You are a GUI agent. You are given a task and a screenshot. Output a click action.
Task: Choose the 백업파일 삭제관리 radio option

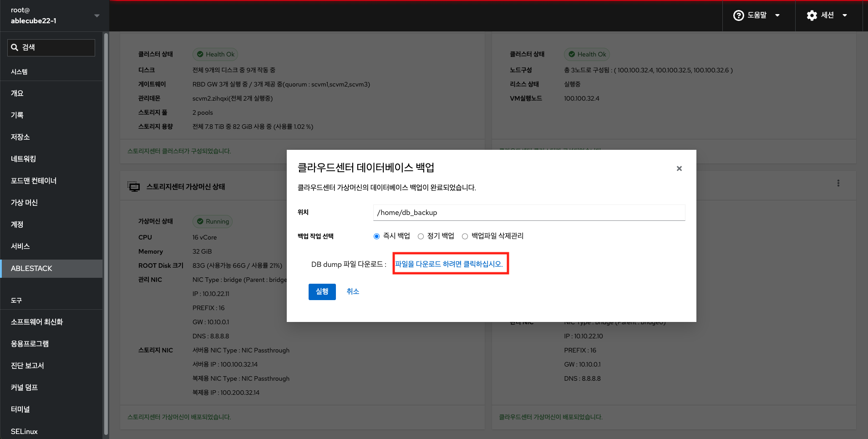tap(465, 236)
